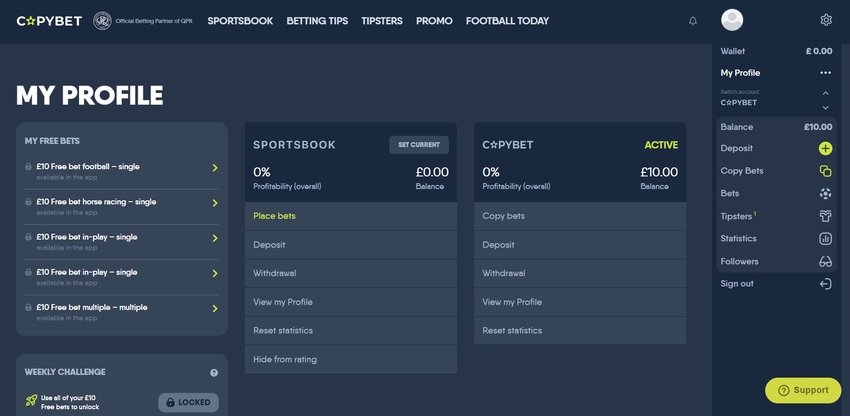Click the Followers glasses icon
Screen dimensions: 850x416
pyautogui.click(x=825, y=261)
